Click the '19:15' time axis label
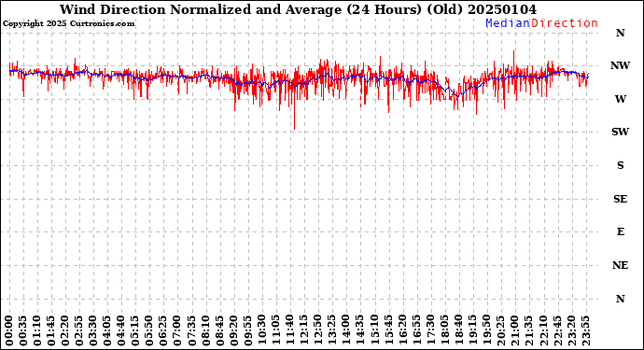This screenshot has width=644, height=350. click(x=472, y=330)
